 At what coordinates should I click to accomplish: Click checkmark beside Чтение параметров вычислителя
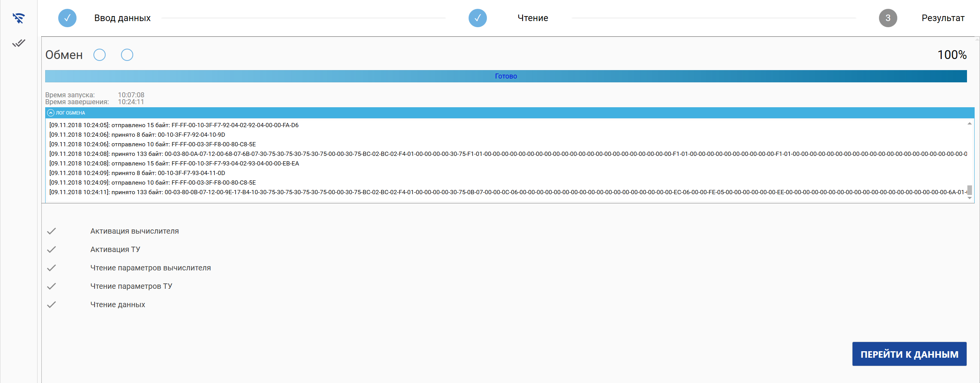point(51,268)
